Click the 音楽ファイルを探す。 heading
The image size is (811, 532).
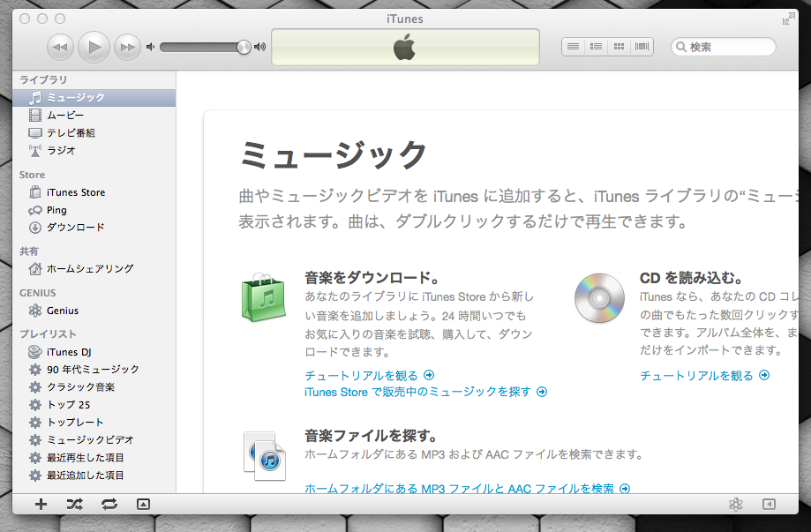(371, 436)
